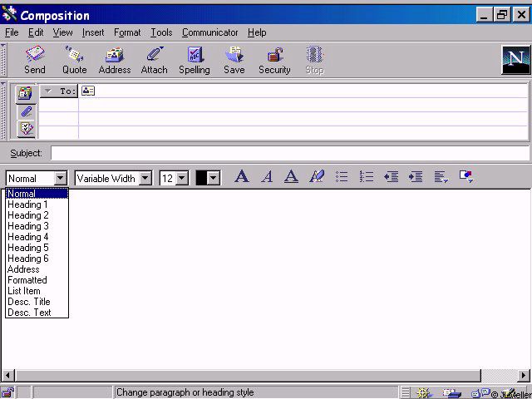Open the Insert menu
The width and height of the screenshot is (532, 399).
[x=93, y=32]
